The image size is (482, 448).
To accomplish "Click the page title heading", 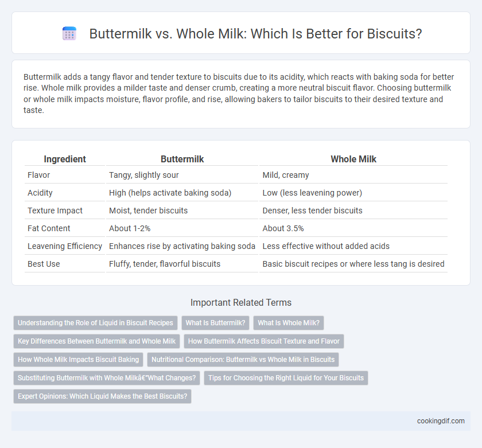I will pos(255,33).
